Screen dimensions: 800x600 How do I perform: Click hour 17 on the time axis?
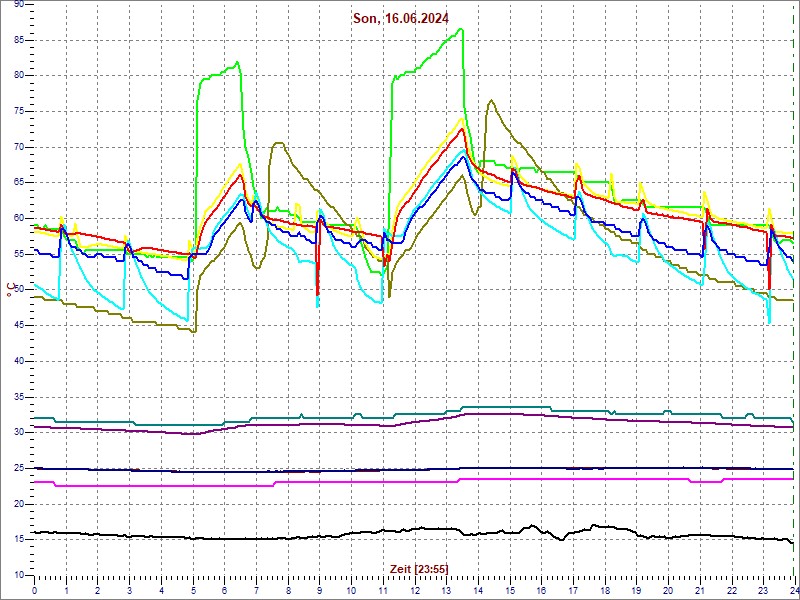[x=573, y=590]
